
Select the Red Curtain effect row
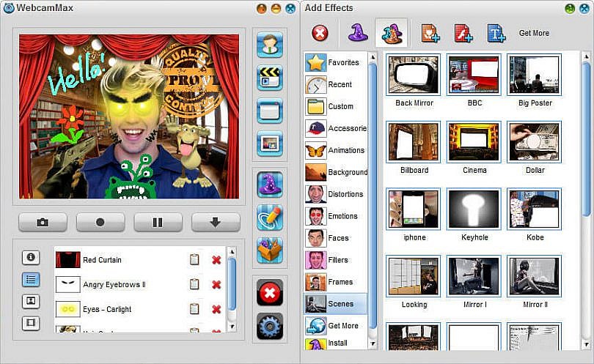click(141, 260)
